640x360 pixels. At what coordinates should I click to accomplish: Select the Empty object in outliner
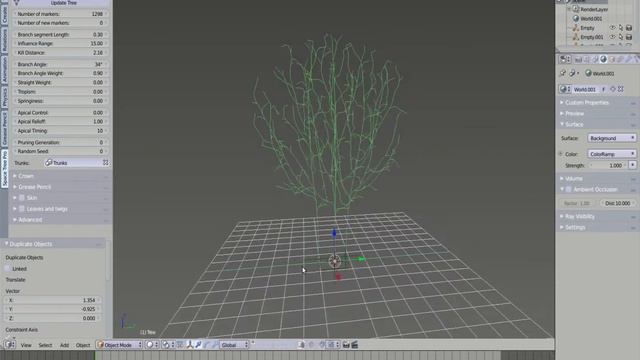(x=587, y=28)
